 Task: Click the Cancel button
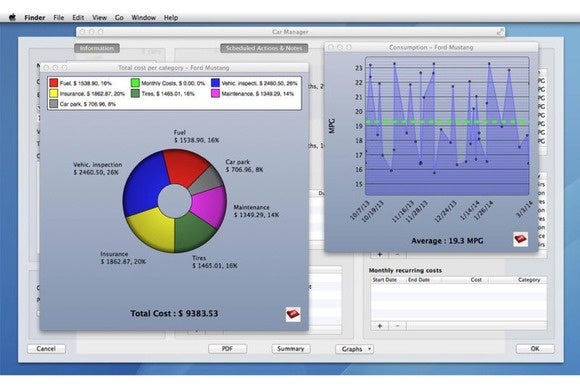coord(46,348)
